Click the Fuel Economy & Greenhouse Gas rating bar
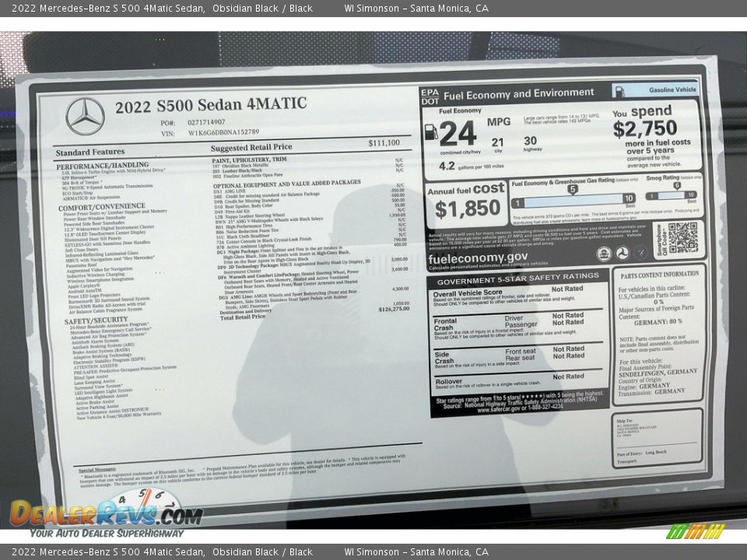The height and width of the screenshot is (560, 747). [x=573, y=201]
